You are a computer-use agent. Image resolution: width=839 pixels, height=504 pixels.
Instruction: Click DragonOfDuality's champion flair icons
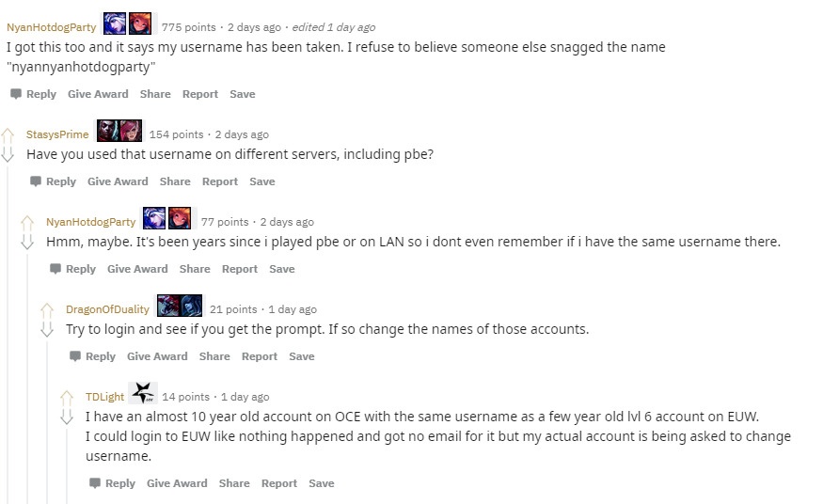180,306
